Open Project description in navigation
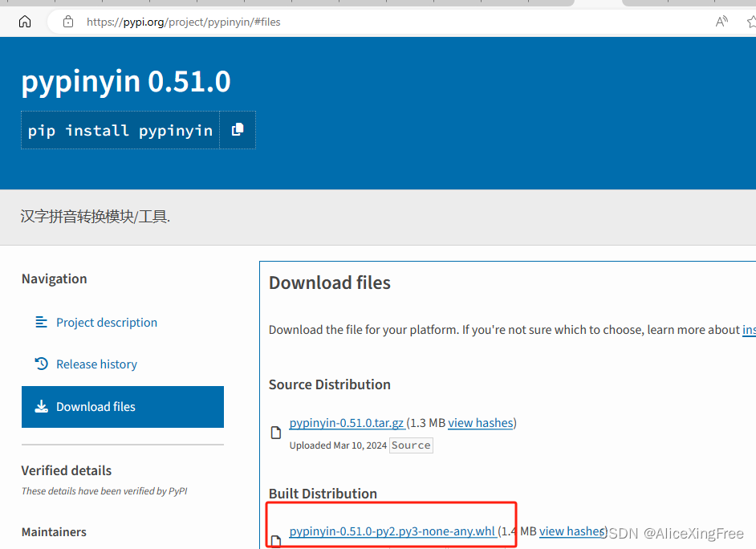Screen dimensions: 756x549 (107, 323)
